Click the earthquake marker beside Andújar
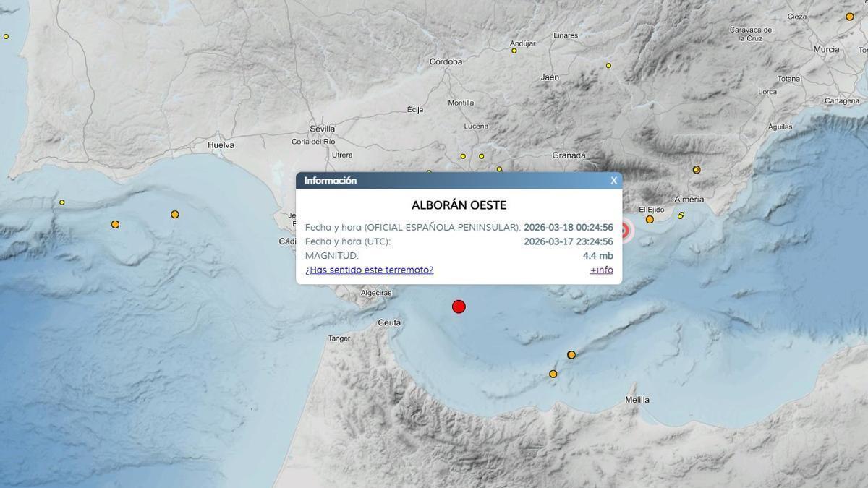The width and height of the screenshot is (868, 488). (x=514, y=51)
